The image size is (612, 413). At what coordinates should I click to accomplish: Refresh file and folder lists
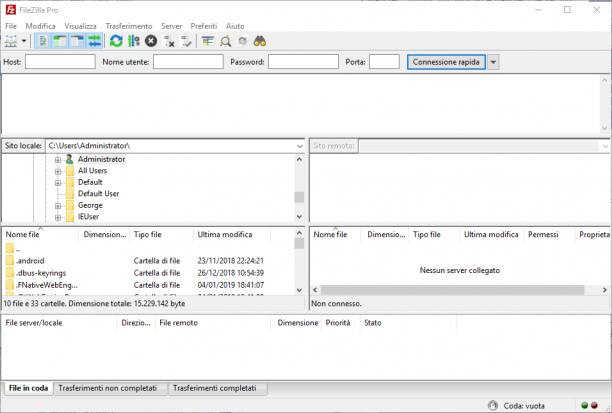click(116, 41)
